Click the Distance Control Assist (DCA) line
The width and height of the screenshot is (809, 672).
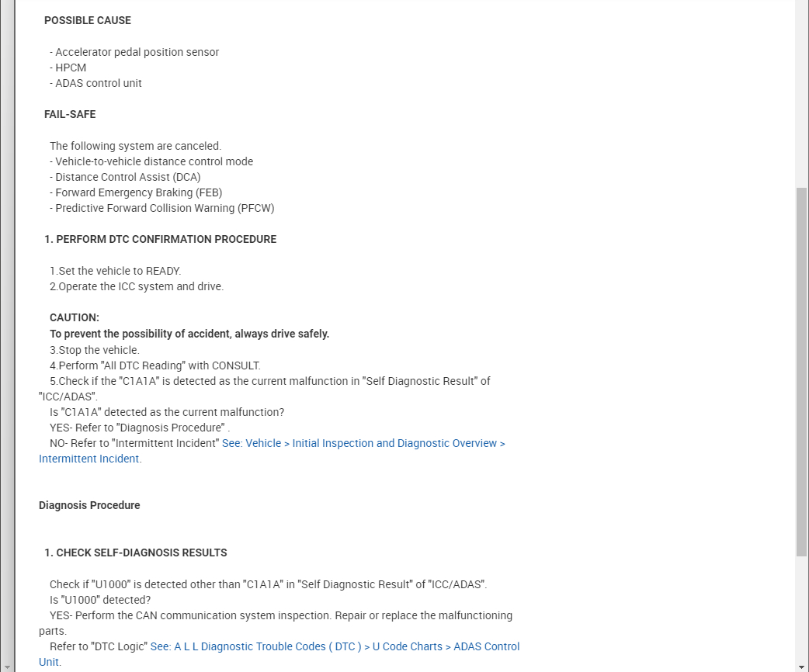(x=125, y=177)
